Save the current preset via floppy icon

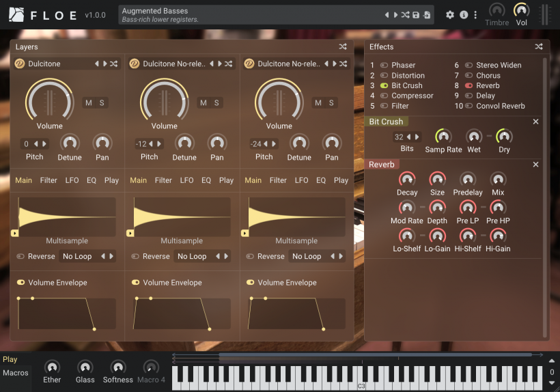pyautogui.click(x=416, y=15)
